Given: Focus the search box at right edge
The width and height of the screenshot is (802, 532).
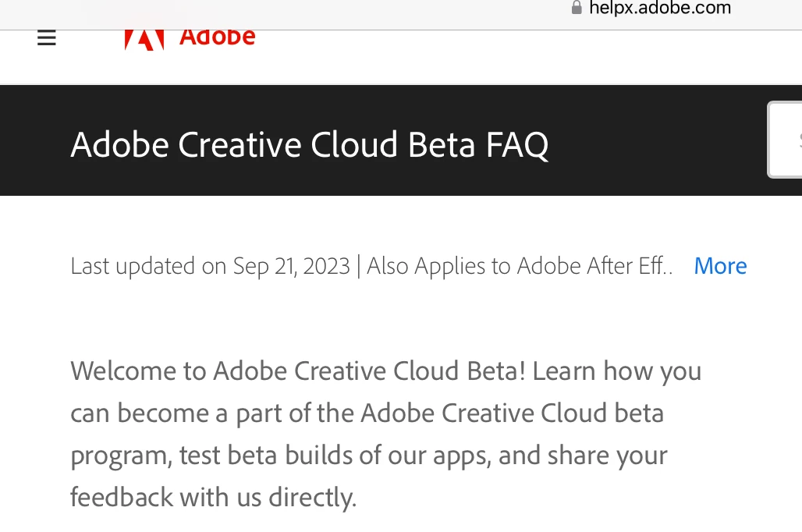Looking at the screenshot, I should (786, 140).
